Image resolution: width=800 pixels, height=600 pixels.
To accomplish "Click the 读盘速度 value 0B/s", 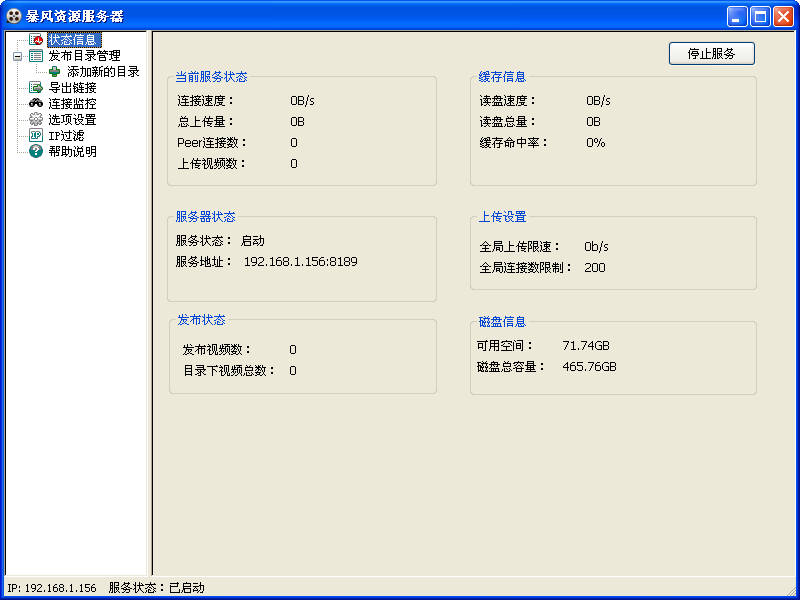I will pos(598,101).
